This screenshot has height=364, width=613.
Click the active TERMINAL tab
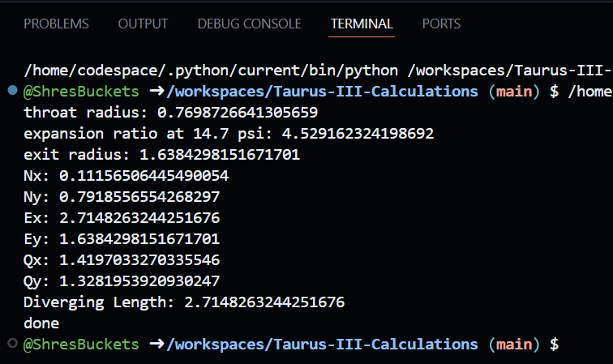coord(362,24)
